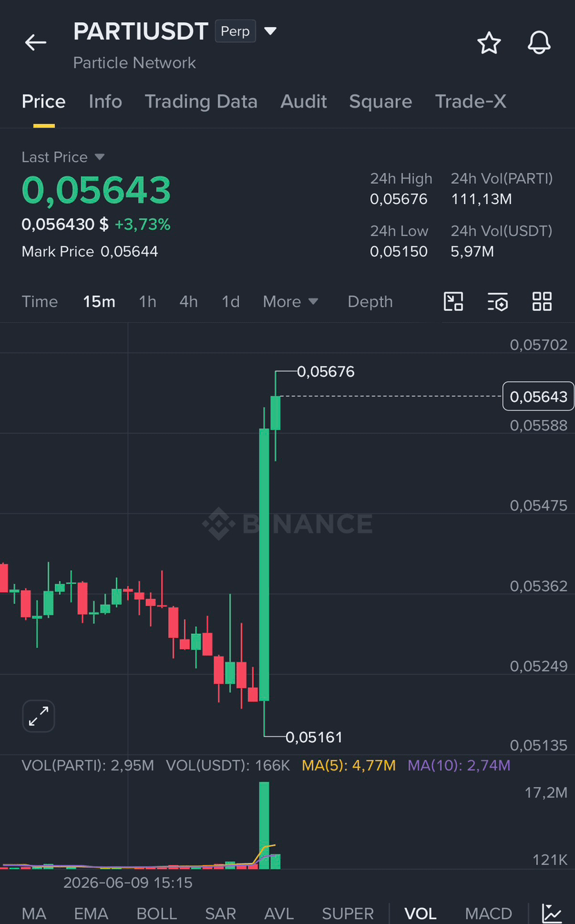Tap the 24h High value 0,05676
The height and width of the screenshot is (924, 575).
[x=399, y=199]
